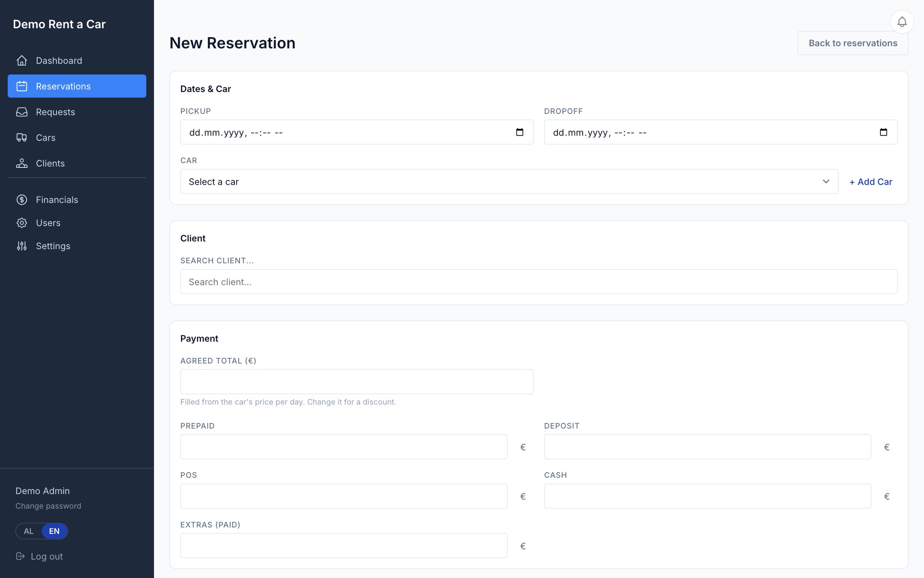The height and width of the screenshot is (578, 924).
Task: Click the Dashboard home icon
Action: [x=22, y=60]
